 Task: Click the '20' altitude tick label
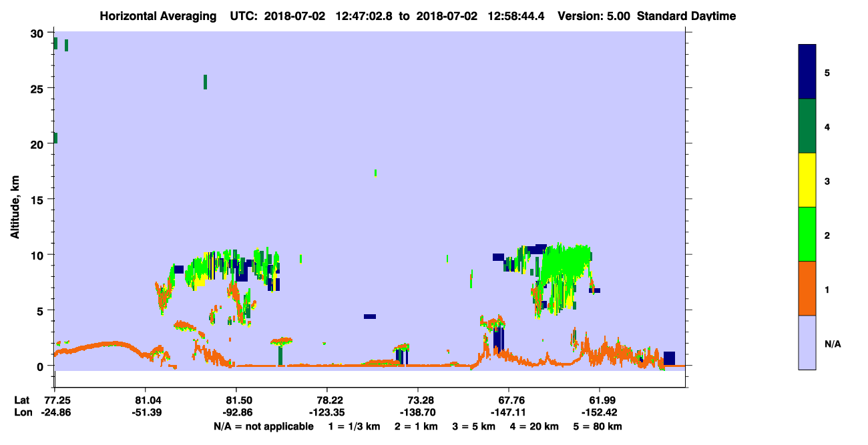pyautogui.click(x=37, y=144)
